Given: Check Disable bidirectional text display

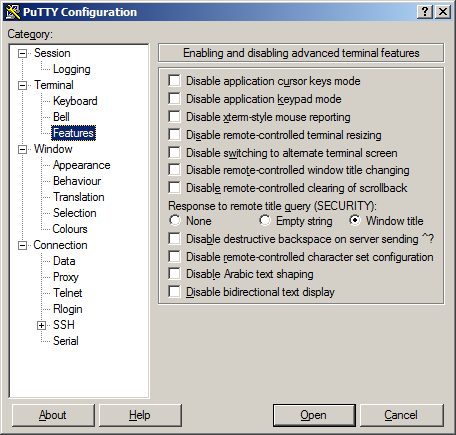Looking at the screenshot, I should click(x=174, y=292).
